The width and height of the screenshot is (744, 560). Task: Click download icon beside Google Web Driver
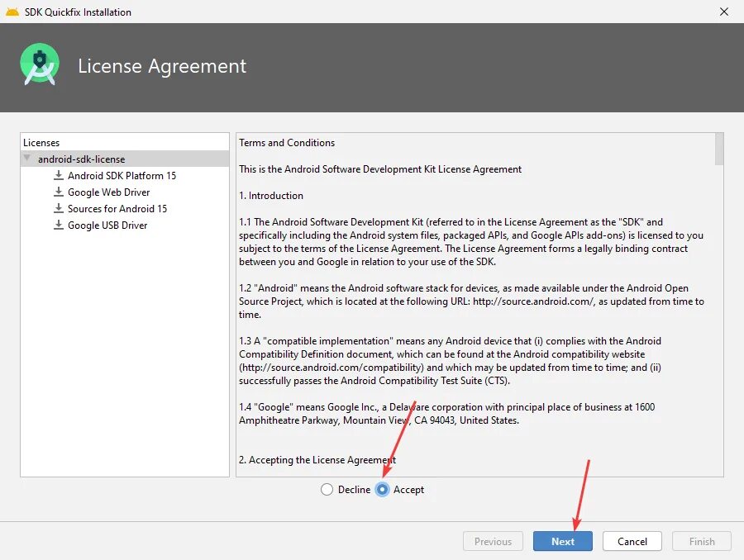[x=59, y=192]
